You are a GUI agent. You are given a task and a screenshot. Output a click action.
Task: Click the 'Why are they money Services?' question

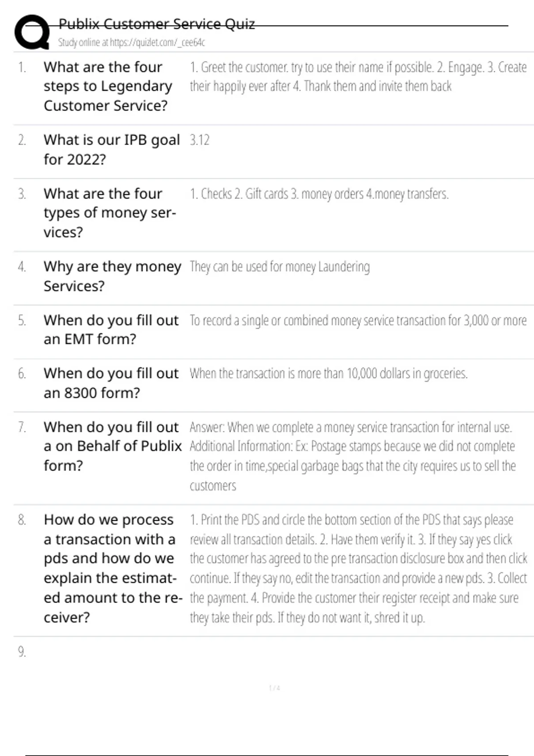[x=112, y=276]
